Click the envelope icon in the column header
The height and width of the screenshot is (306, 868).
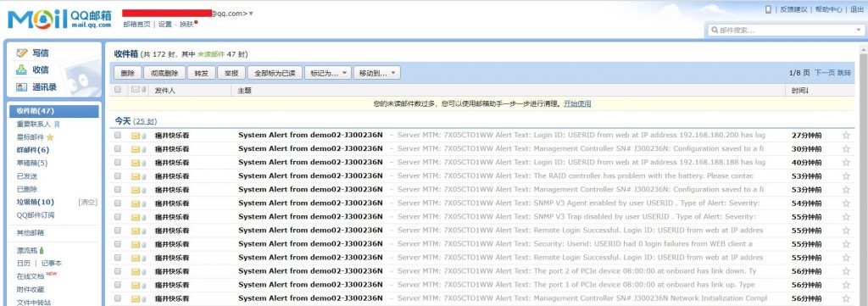coord(135,90)
